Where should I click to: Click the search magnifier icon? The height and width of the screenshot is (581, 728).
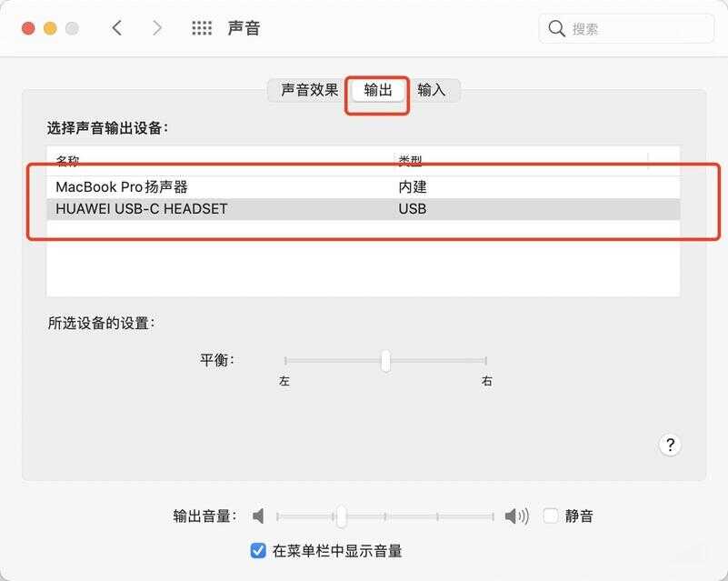pyautogui.click(x=555, y=29)
